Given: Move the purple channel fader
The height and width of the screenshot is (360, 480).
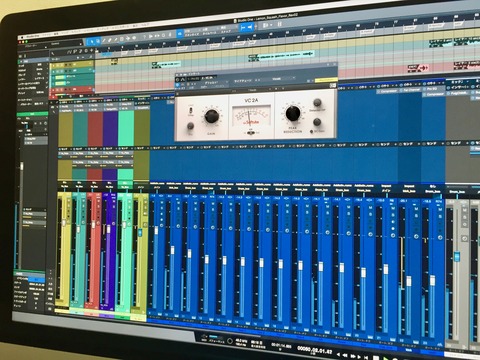Looking at the screenshot, I should (x=108, y=229).
